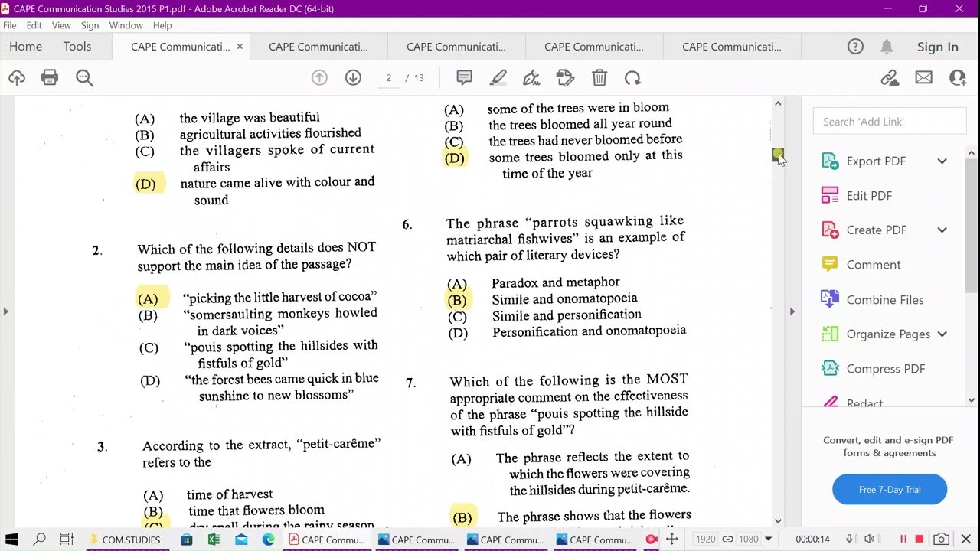Open the Edit menu
The width and height of the screenshot is (980, 551).
pyautogui.click(x=34, y=25)
